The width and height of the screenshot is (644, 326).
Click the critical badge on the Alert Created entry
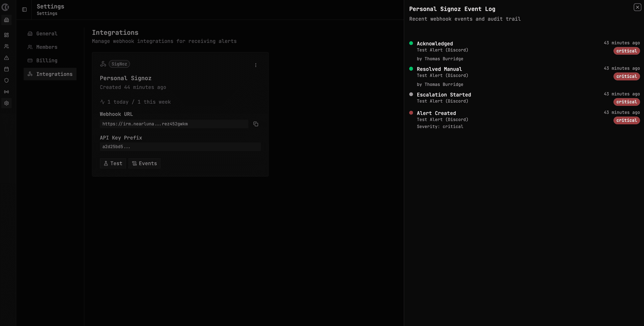click(x=627, y=120)
